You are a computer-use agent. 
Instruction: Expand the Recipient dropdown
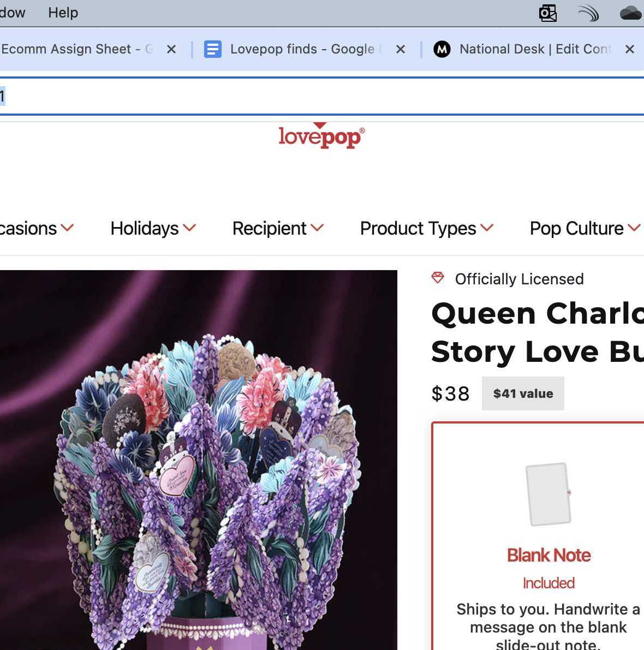(278, 229)
